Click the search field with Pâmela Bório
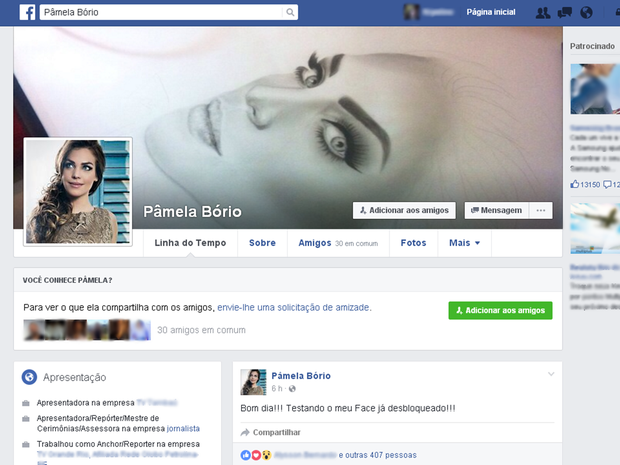Image resolution: width=620 pixels, height=465 pixels. coord(160,13)
